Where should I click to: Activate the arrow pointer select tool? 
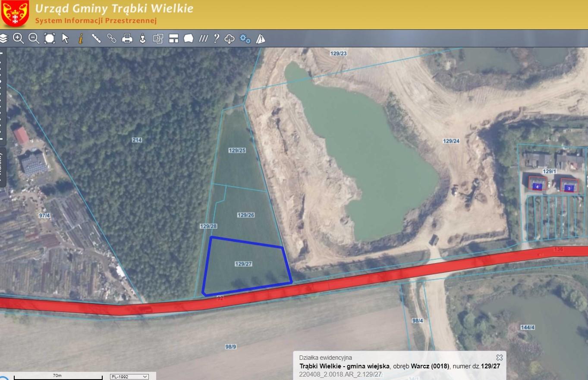65,38
